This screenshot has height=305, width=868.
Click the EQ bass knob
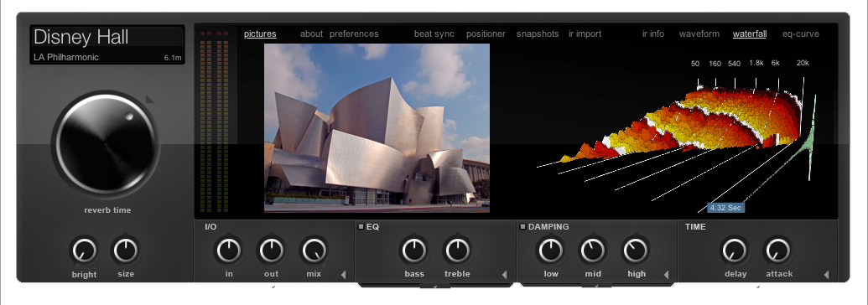coord(414,251)
